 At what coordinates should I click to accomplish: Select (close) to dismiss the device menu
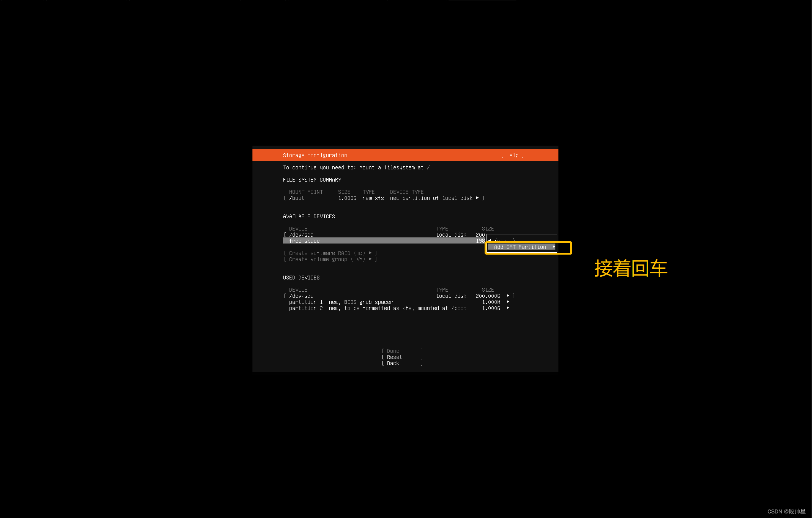tap(504, 241)
